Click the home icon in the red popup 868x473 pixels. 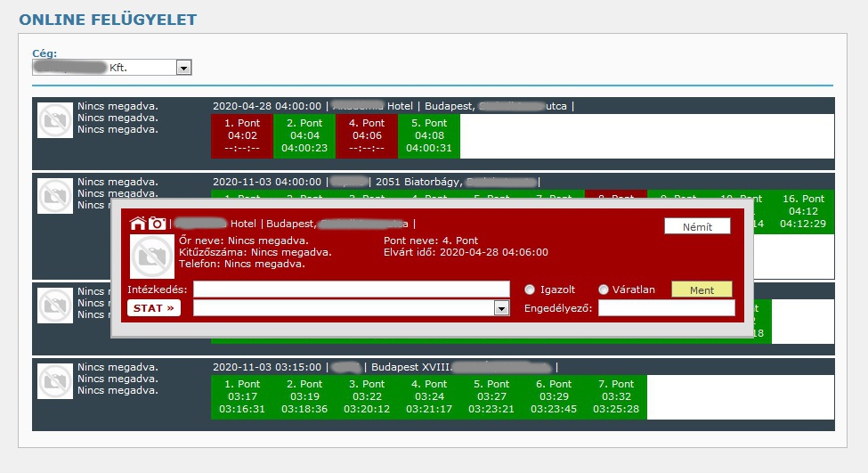pyautogui.click(x=138, y=224)
